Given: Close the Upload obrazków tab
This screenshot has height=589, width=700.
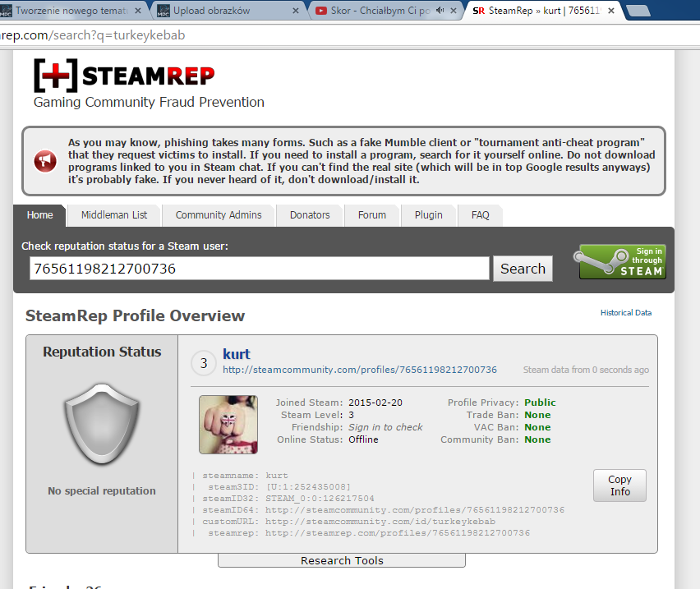Looking at the screenshot, I should tap(296, 11).
